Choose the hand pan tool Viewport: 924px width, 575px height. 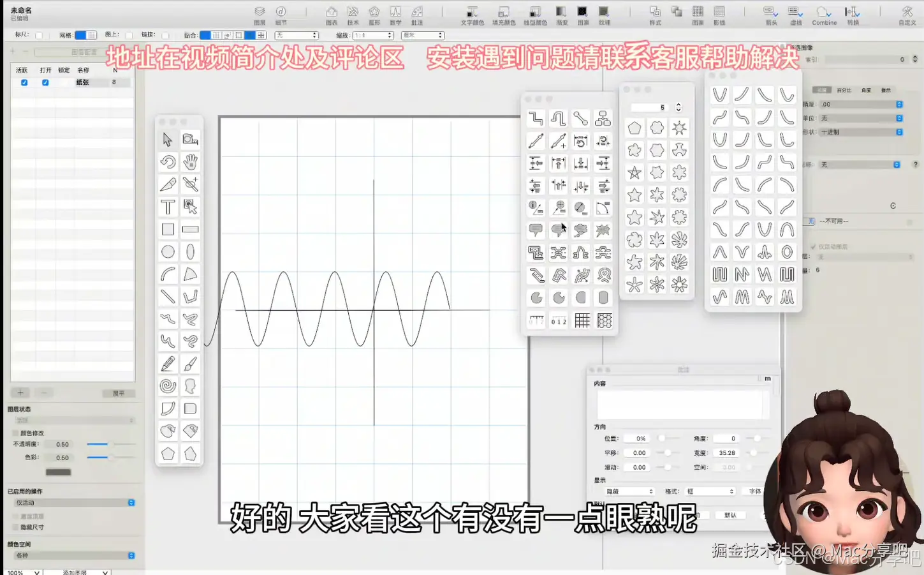tap(190, 162)
